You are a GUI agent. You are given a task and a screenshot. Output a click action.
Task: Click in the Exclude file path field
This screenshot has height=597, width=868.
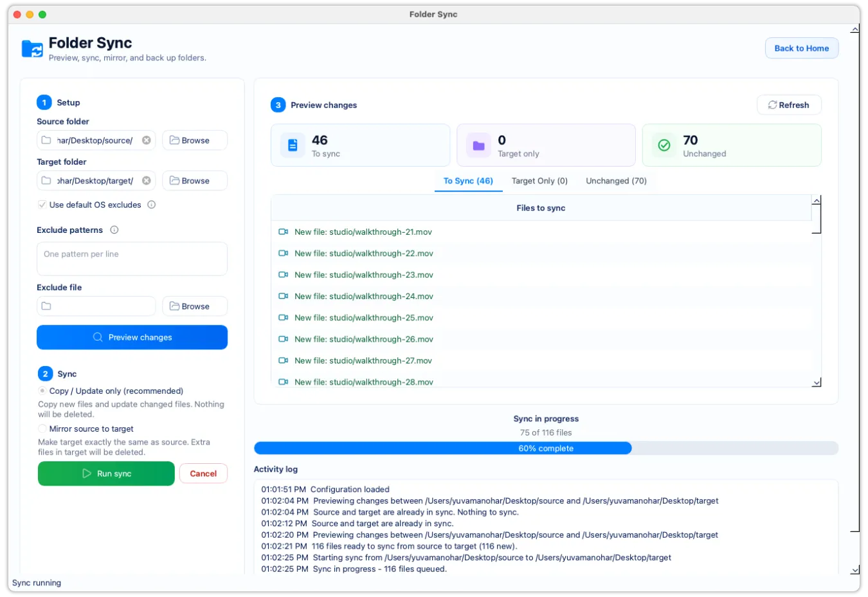[96, 306]
